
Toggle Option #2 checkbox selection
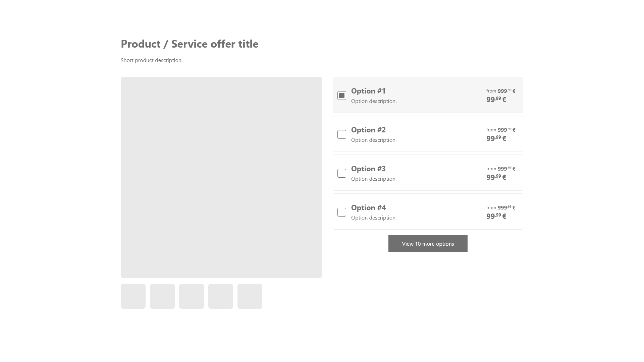coord(342,134)
